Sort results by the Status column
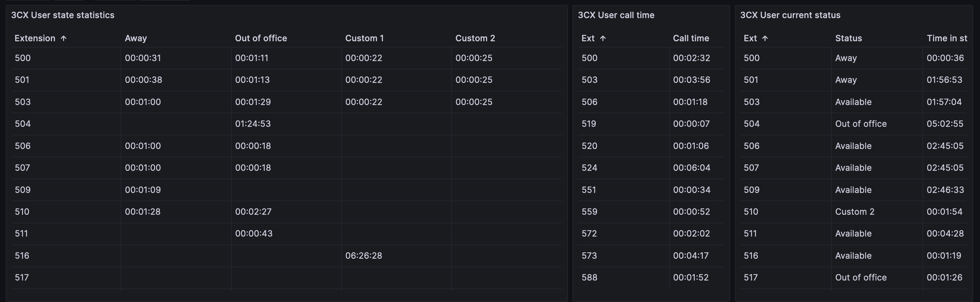Screen dimensions: 980x302 click(848, 38)
